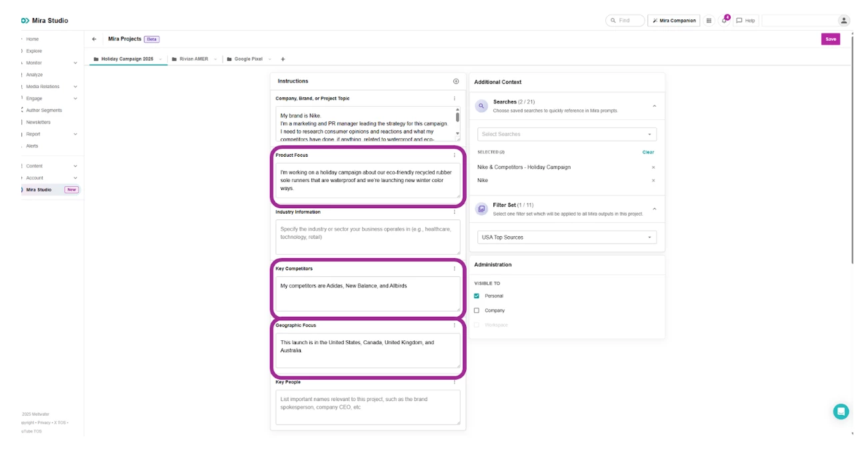Open the Select Searches dropdown

[567, 134]
